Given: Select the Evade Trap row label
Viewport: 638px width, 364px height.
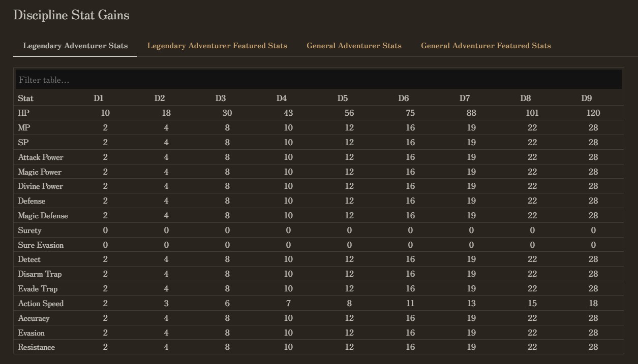Looking at the screenshot, I should (38, 288).
